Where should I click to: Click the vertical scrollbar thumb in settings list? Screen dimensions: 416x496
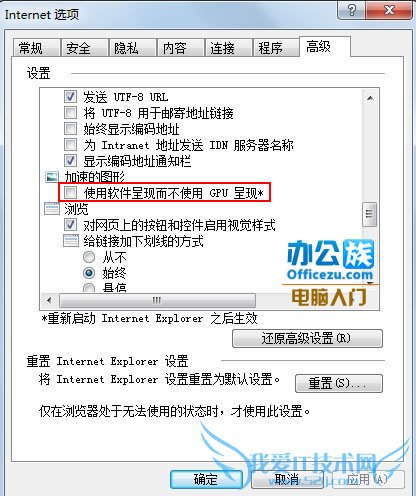pos(369,214)
